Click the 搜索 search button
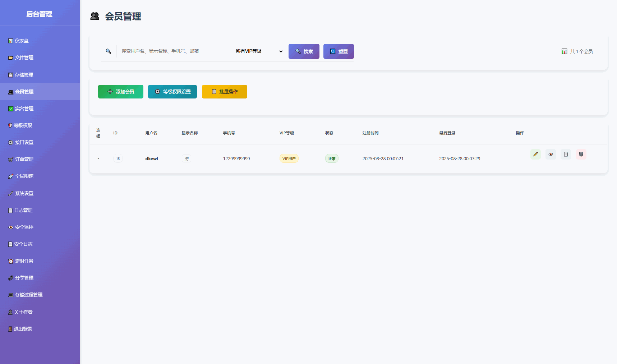The width and height of the screenshot is (617, 364). point(304,51)
